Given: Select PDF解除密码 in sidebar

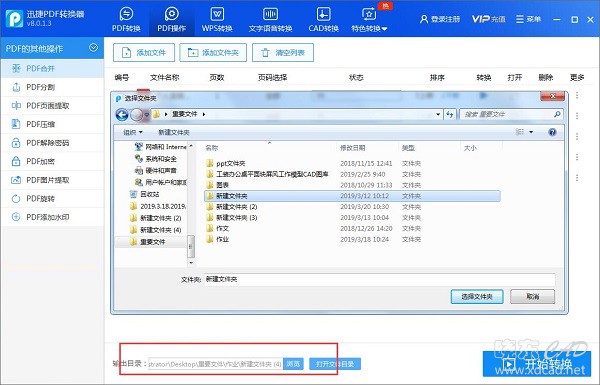Looking at the screenshot, I should click(52, 143).
